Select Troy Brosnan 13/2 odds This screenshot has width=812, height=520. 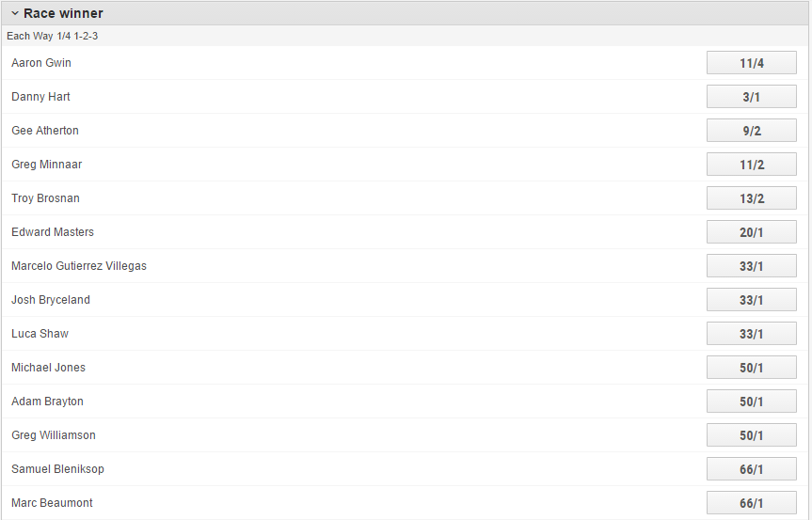click(751, 198)
